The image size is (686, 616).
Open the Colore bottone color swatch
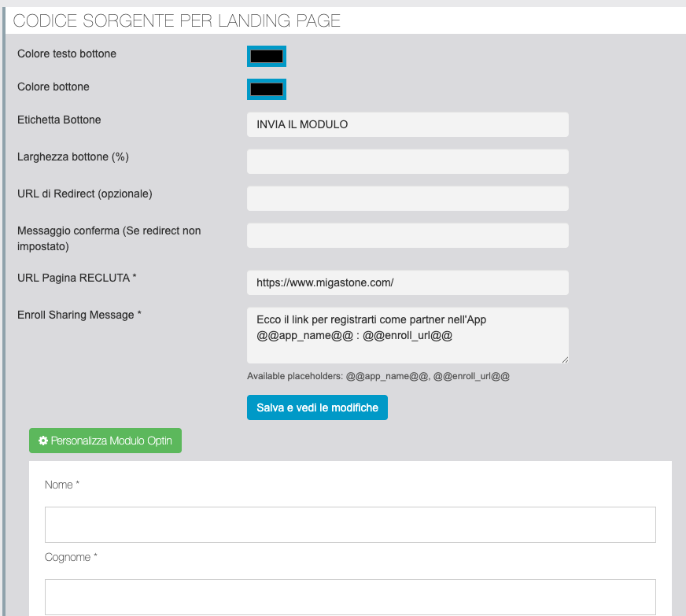(266, 89)
